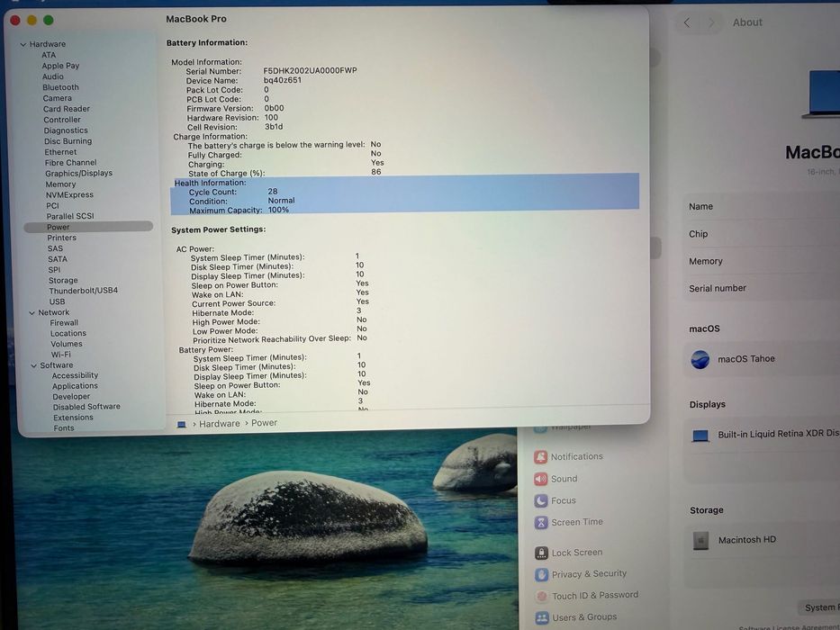Close the MacBook Pro System Information window
Screen dimensions: 840x630
point(15,21)
